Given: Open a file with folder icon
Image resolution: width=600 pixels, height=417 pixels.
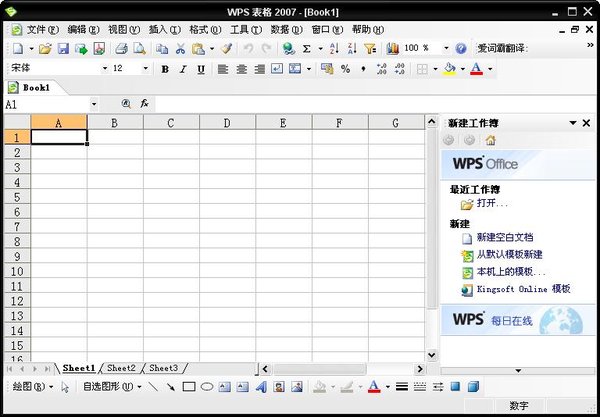Looking at the screenshot, I should click(45, 49).
